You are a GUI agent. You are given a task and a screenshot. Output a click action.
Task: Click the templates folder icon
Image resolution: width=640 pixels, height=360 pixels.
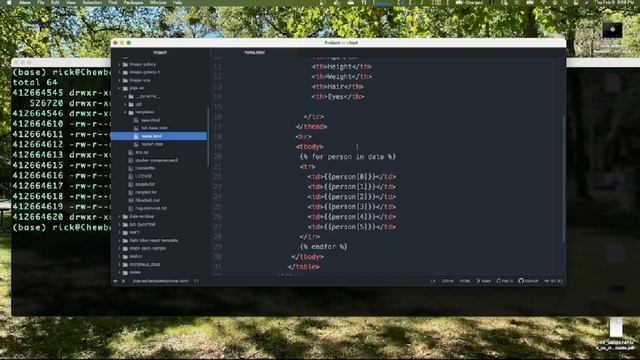tap(131, 112)
